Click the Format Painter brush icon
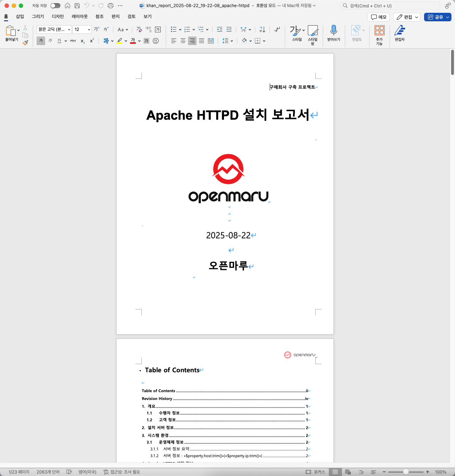The height and width of the screenshot is (476, 455). 25,43
